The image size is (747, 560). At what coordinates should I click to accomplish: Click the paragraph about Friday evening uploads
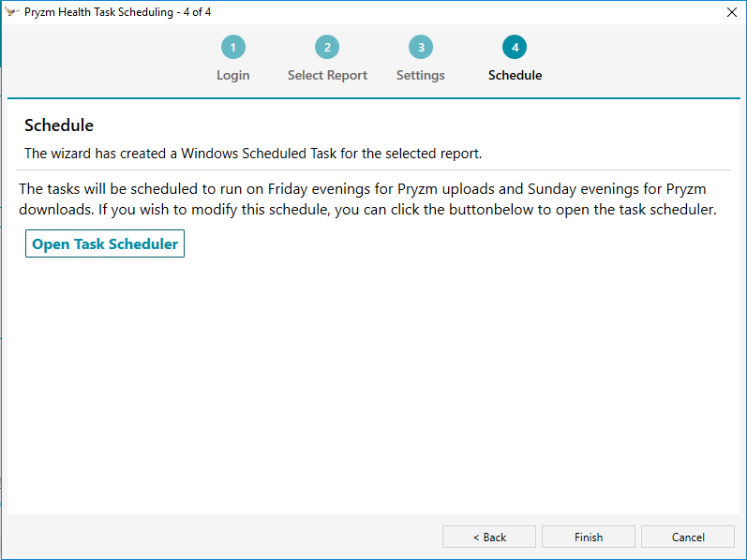[367, 199]
